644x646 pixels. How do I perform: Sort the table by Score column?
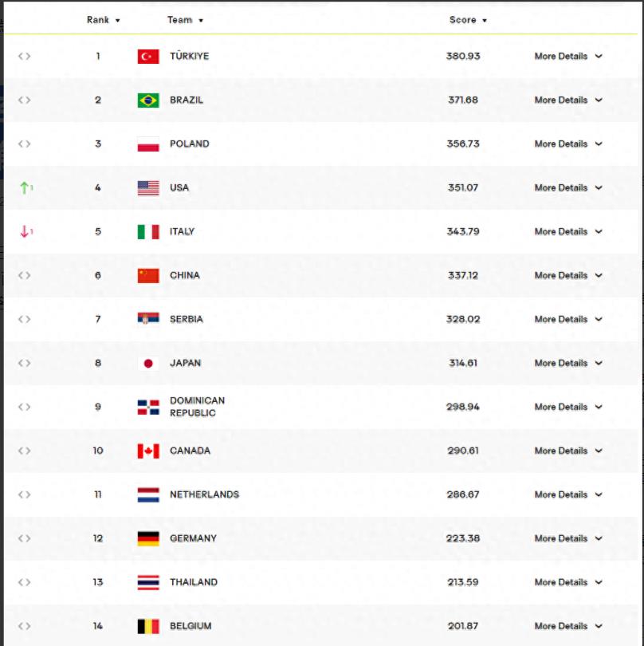(468, 20)
